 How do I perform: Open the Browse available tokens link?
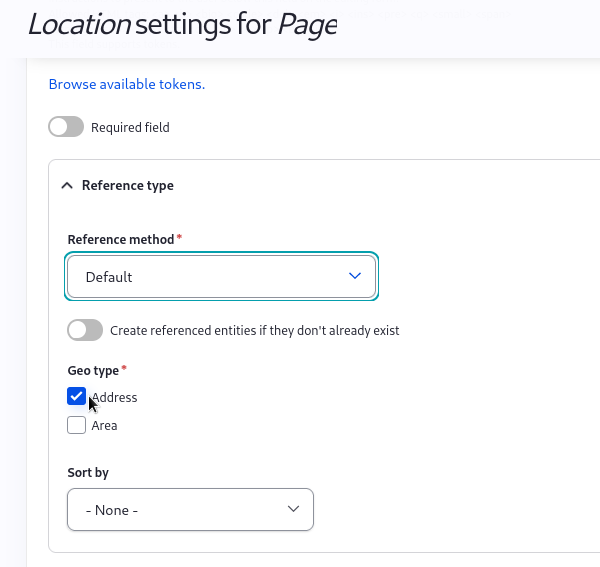pyautogui.click(x=127, y=84)
